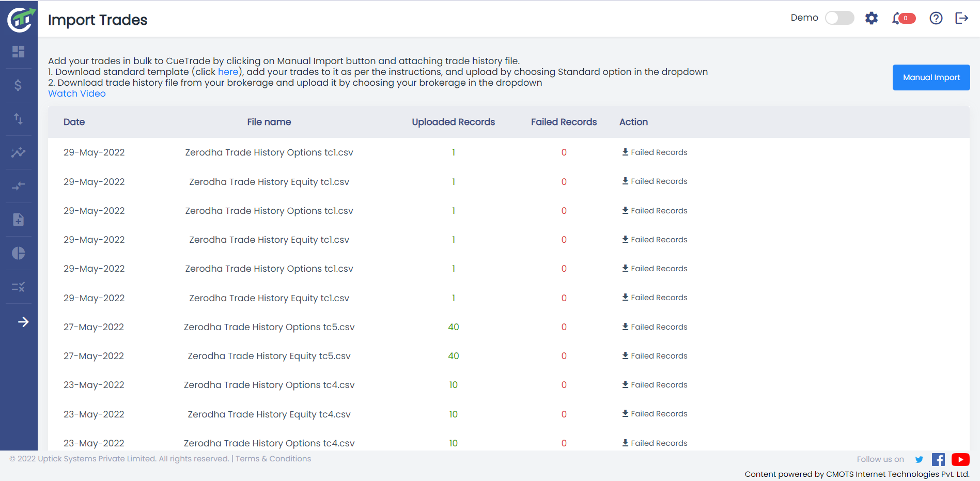Click the CueTrade logo icon
This screenshot has width=980, height=481.
(x=21, y=19)
